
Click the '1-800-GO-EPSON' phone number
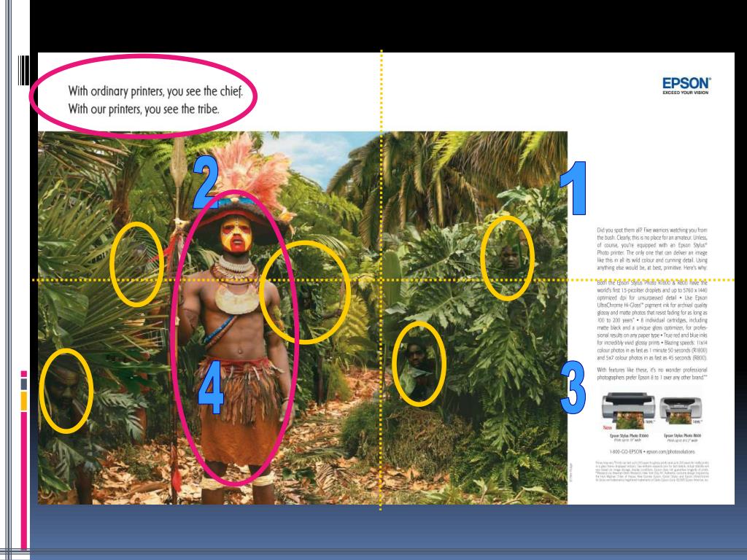[625, 451]
